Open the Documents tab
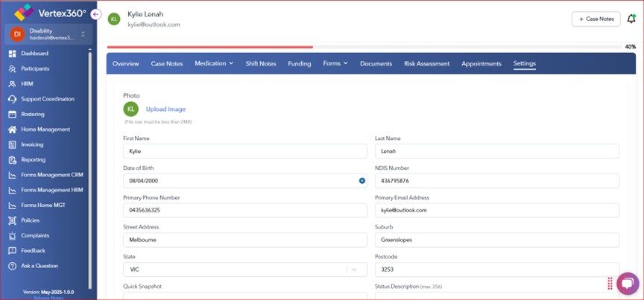644x300 pixels. [x=376, y=64]
